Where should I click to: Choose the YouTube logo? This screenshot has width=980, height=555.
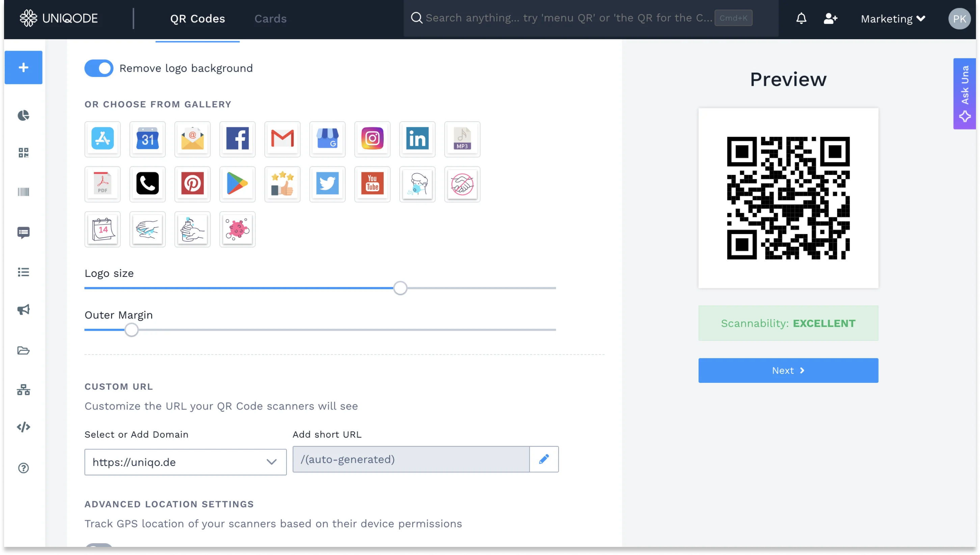point(372,184)
